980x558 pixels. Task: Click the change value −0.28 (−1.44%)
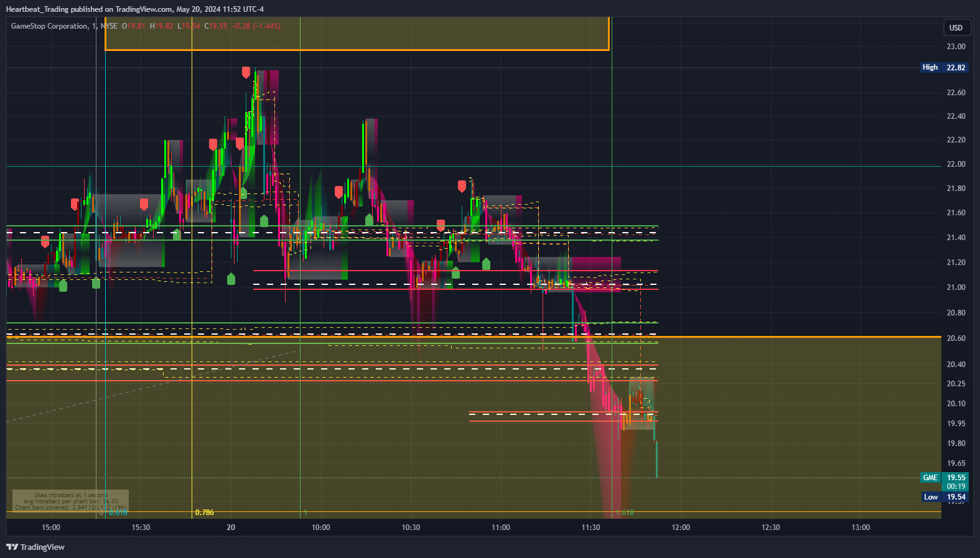pyautogui.click(x=256, y=26)
